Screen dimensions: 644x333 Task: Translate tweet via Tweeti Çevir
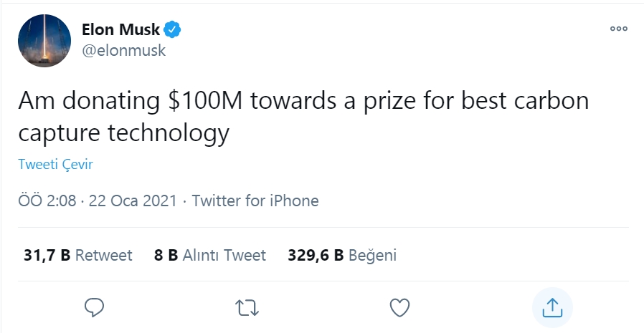point(55,165)
